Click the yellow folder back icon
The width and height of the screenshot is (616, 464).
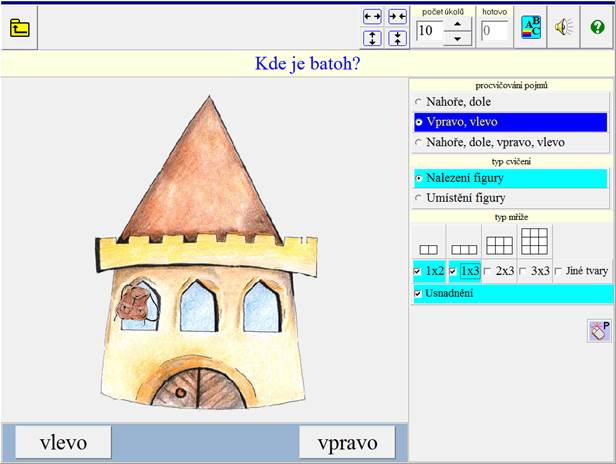[x=19, y=28]
